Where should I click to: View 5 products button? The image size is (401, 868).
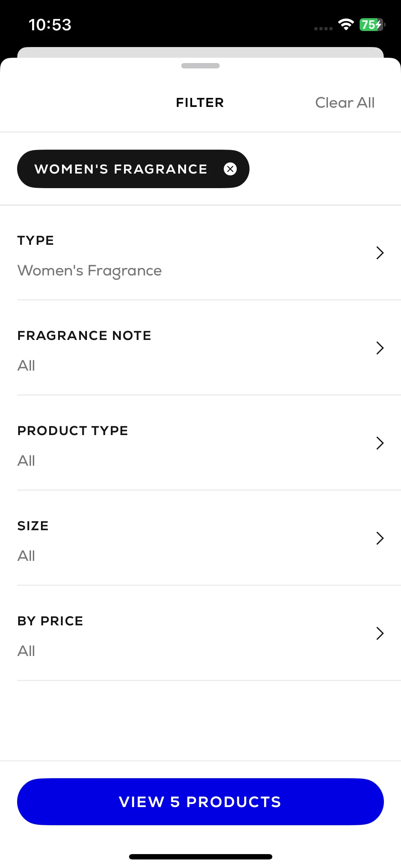pos(200,802)
